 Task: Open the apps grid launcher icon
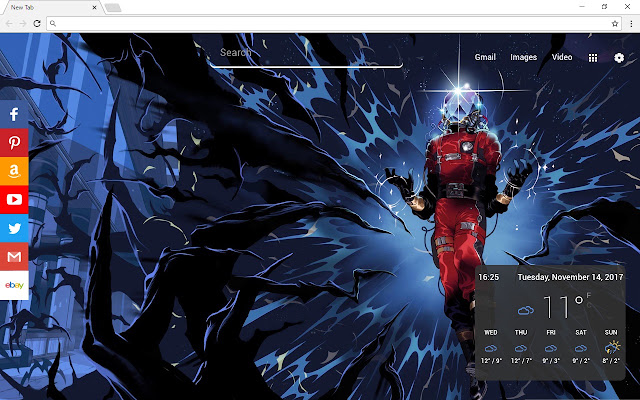[x=593, y=58]
